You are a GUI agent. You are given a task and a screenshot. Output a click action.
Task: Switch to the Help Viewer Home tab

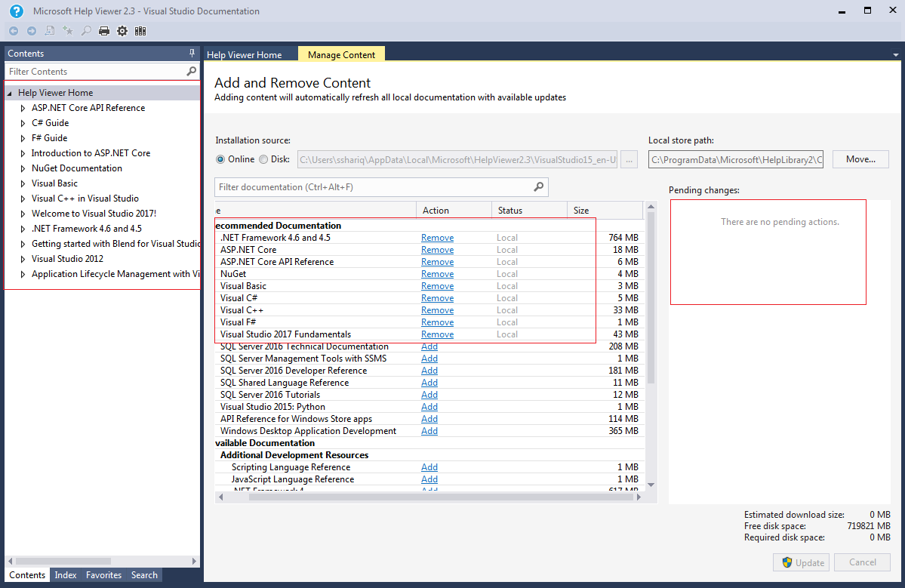(244, 55)
